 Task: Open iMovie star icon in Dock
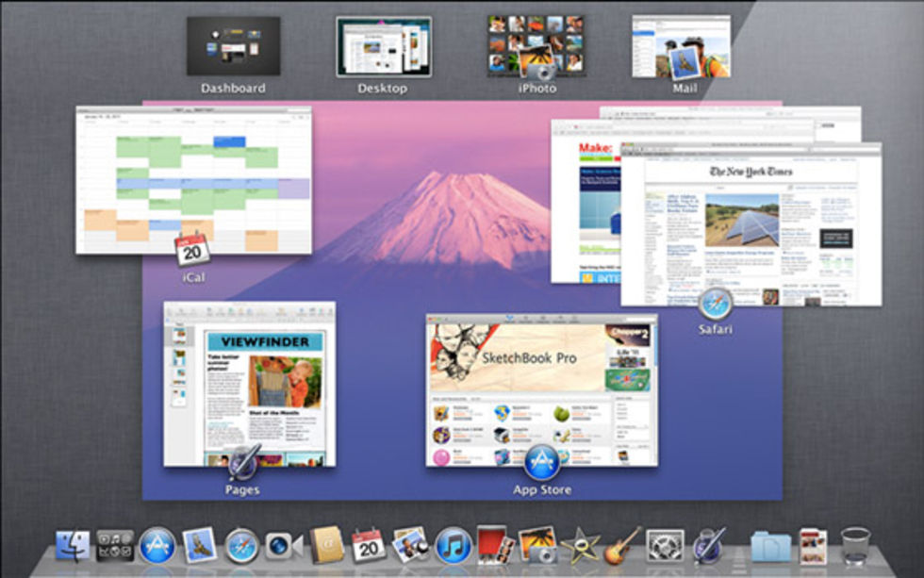point(579,546)
